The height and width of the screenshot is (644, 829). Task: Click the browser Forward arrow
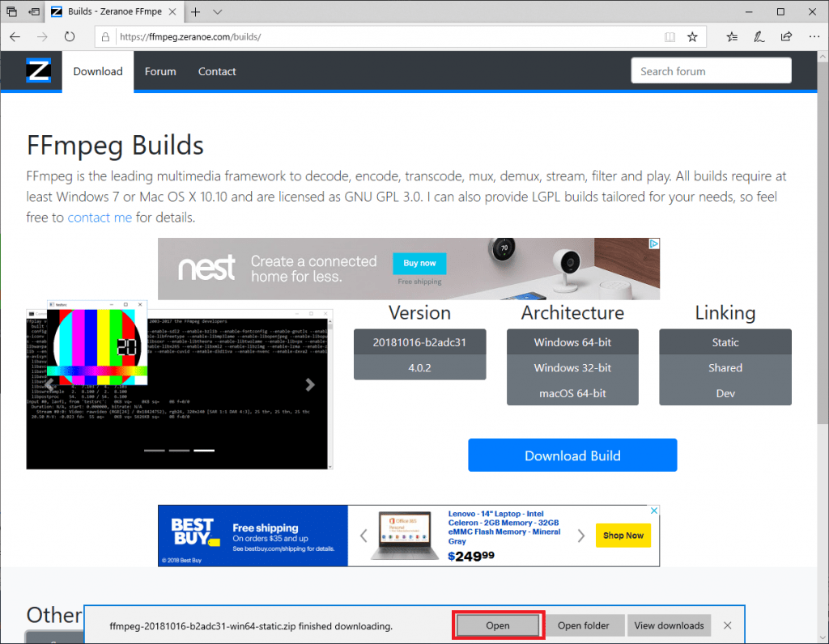(x=42, y=37)
